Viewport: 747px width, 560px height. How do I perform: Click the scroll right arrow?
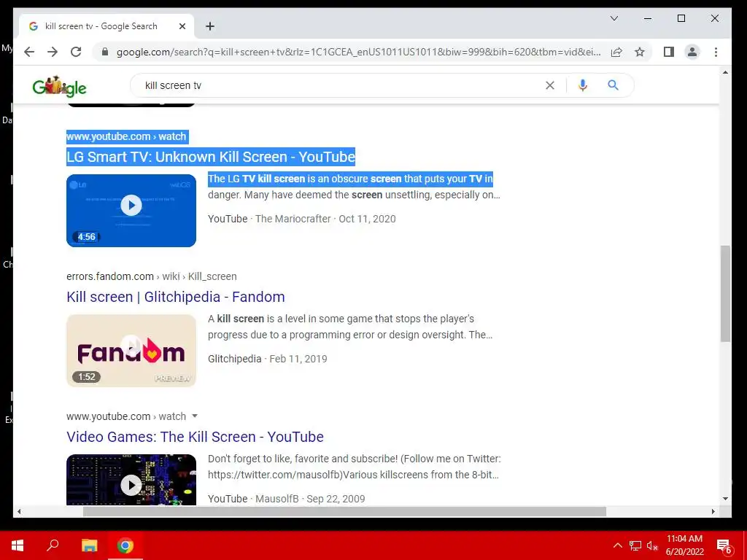(x=713, y=511)
